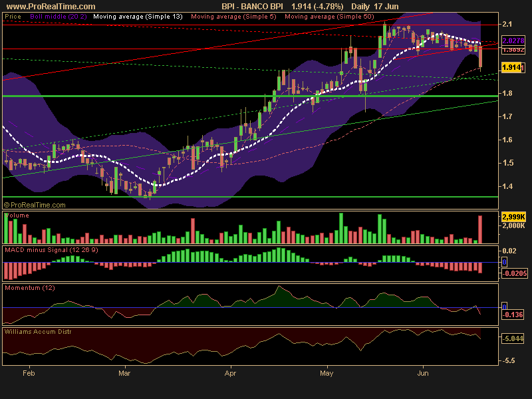Click the 1.914 (-4.78%) quote in header

point(317,7)
